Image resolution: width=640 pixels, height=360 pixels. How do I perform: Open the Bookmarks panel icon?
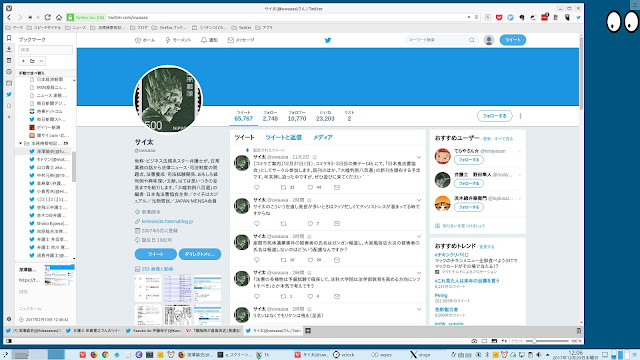click(9, 38)
